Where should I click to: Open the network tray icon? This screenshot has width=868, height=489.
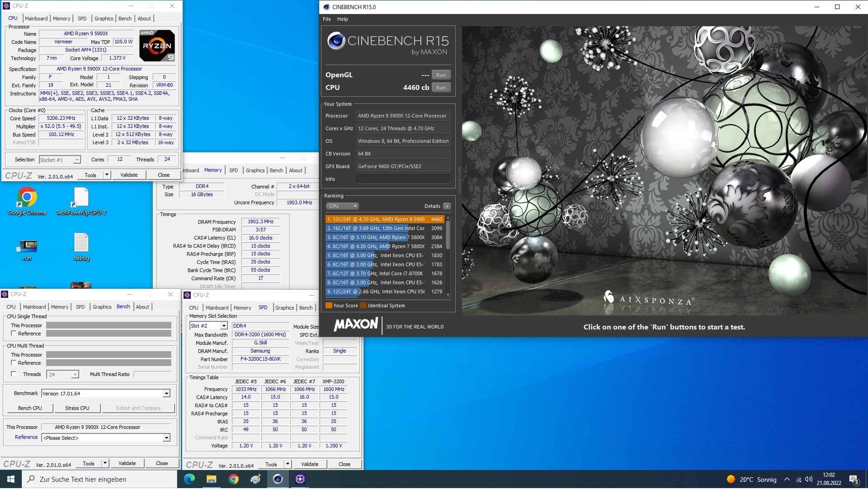[x=798, y=480]
